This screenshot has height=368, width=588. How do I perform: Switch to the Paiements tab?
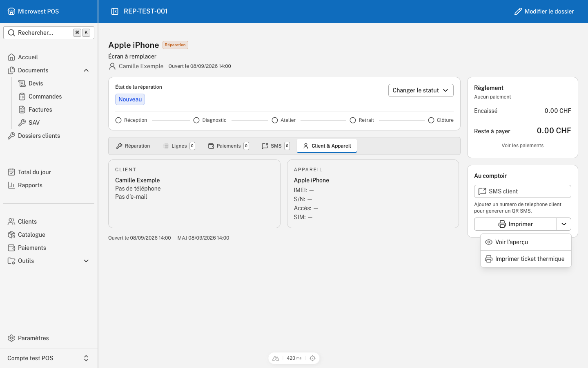click(228, 146)
